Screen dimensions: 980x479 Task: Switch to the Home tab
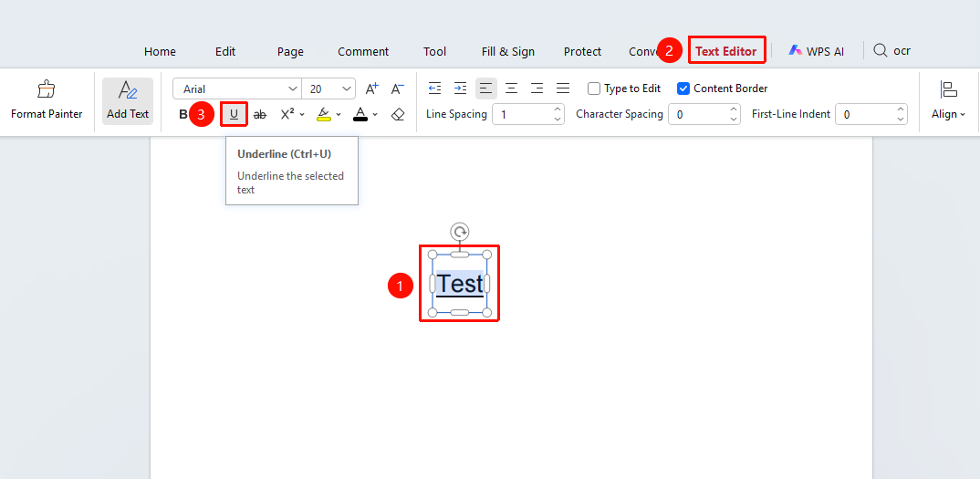160,52
